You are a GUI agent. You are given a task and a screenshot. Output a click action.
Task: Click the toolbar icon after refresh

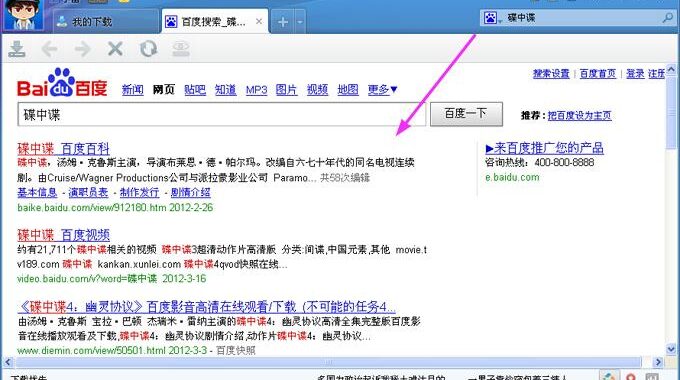(x=181, y=49)
